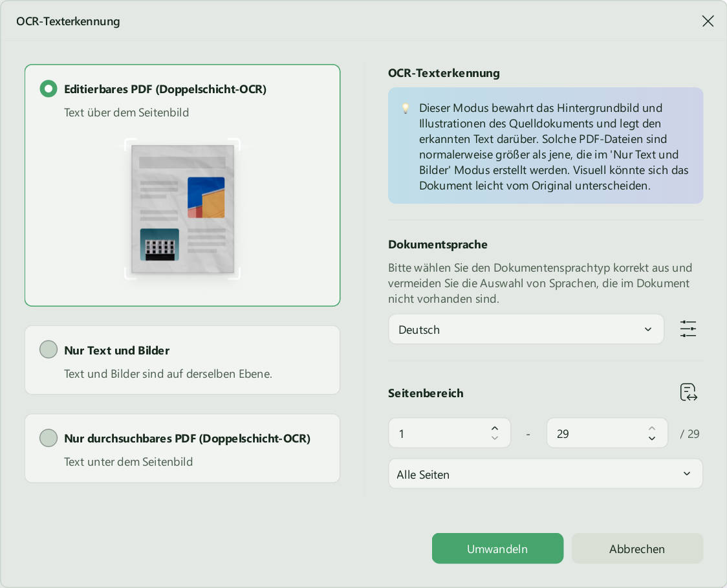Viewport: 727px width, 588px height.
Task: Click the start page field showing 1
Action: [x=450, y=433]
